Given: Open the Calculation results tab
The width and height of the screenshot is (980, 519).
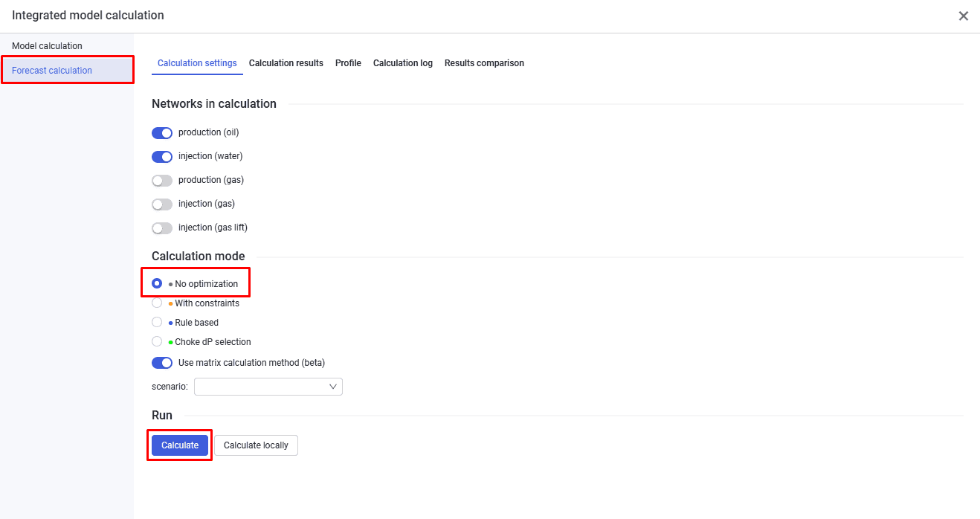Looking at the screenshot, I should click(x=286, y=63).
